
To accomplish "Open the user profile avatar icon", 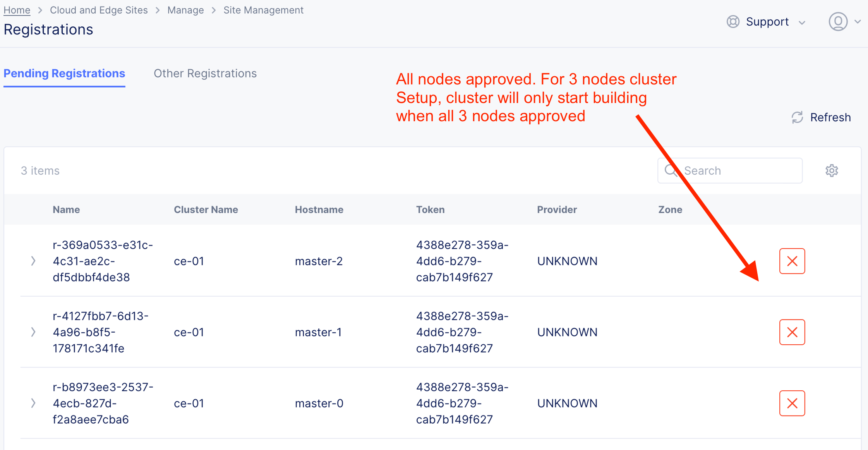I will click(x=838, y=22).
